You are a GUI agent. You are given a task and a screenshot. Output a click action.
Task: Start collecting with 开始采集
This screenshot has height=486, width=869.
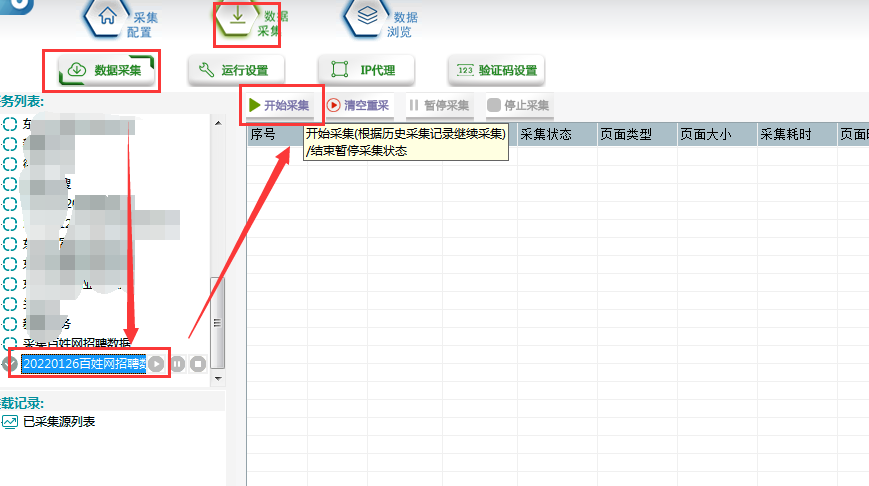[279, 105]
